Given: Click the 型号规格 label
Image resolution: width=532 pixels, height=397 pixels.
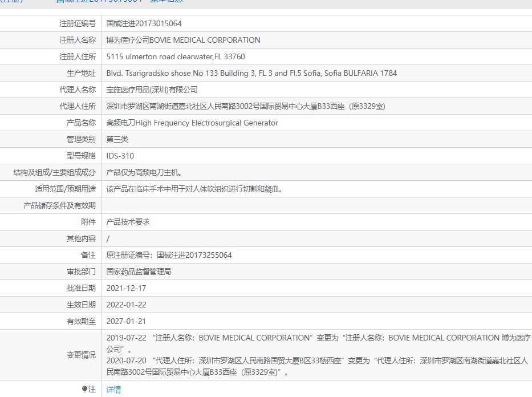Looking at the screenshot, I should tap(82, 156).
